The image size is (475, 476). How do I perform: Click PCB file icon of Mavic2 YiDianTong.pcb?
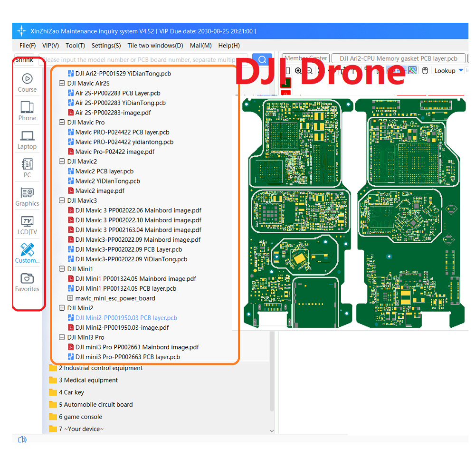click(71, 181)
